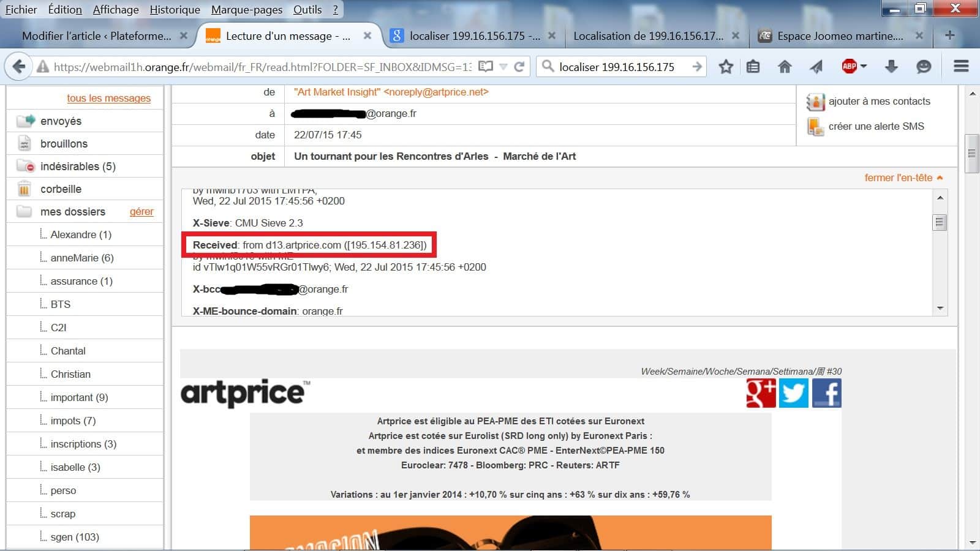The height and width of the screenshot is (551, 980).
Task: Reload the page with refresh icon
Action: [519, 66]
